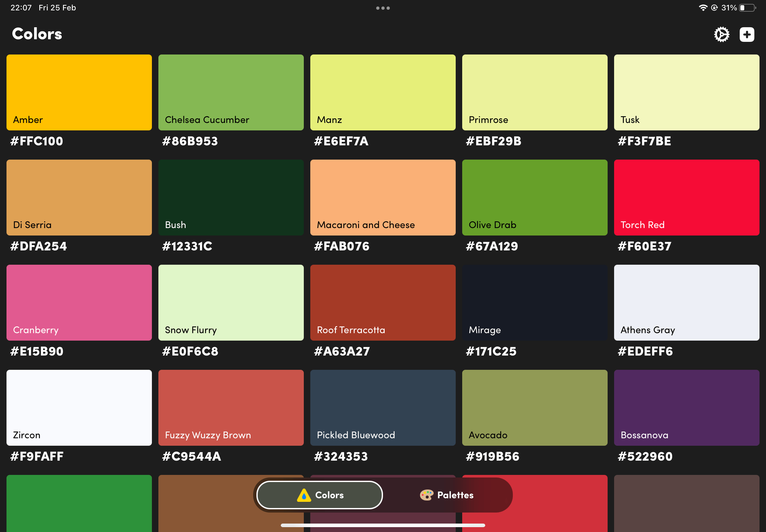Click the #FFC100 hex code label

pyautogui.click(x=37, y=141)
